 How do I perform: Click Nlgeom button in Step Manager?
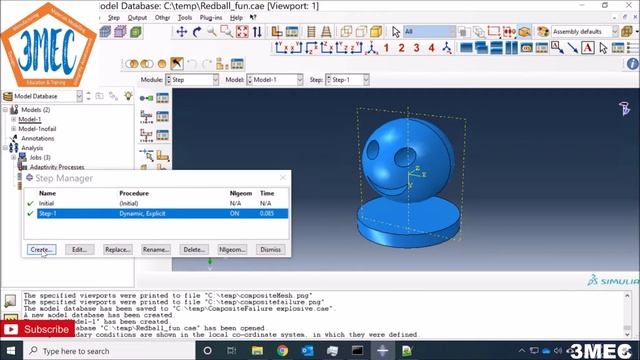(232, 249)
